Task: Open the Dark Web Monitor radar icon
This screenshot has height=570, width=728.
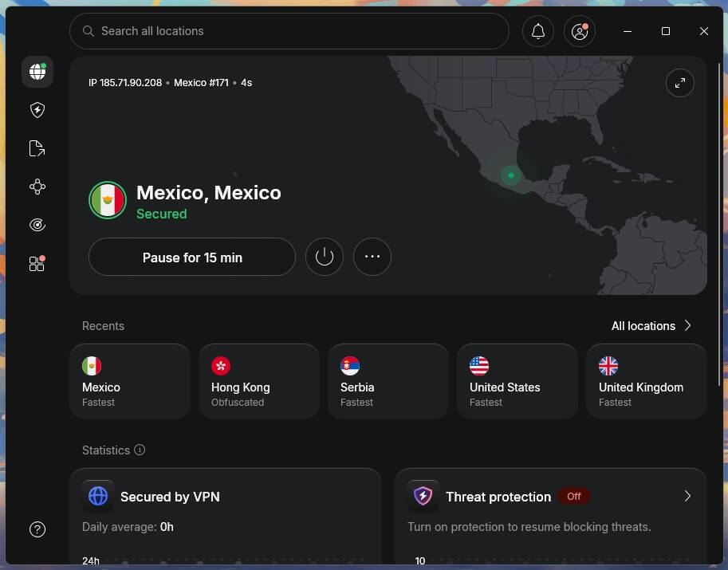Action: [37, 225]
